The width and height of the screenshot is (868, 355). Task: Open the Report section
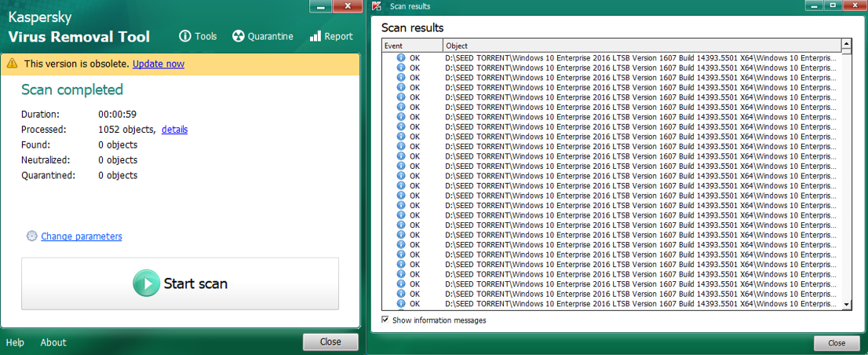click(331, 37)
